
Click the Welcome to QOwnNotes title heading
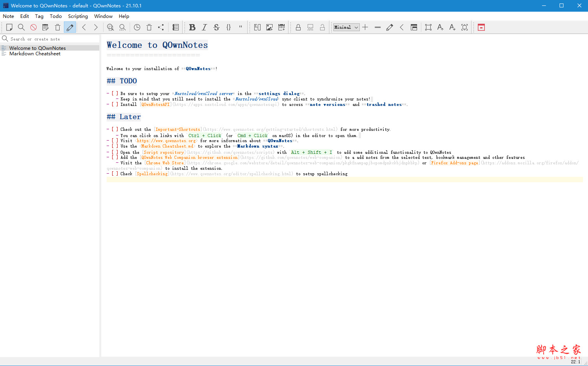coord(157,45)
